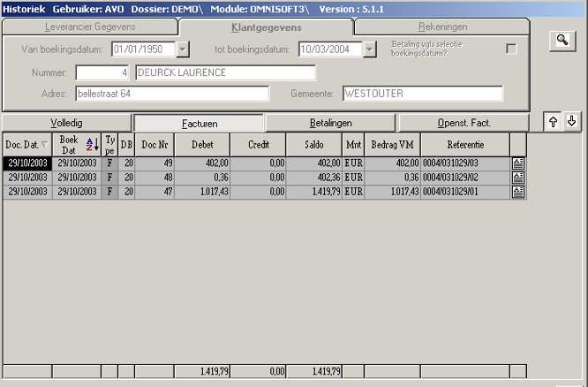
Task: Sort by the Debet column header
Action: (202, 145)
